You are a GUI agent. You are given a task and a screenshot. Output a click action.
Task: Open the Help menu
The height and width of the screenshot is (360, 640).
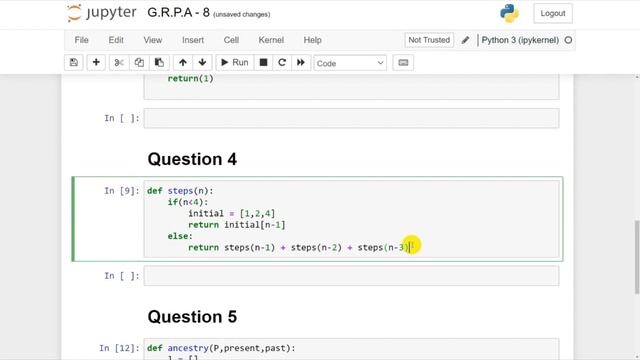point(312,40)
